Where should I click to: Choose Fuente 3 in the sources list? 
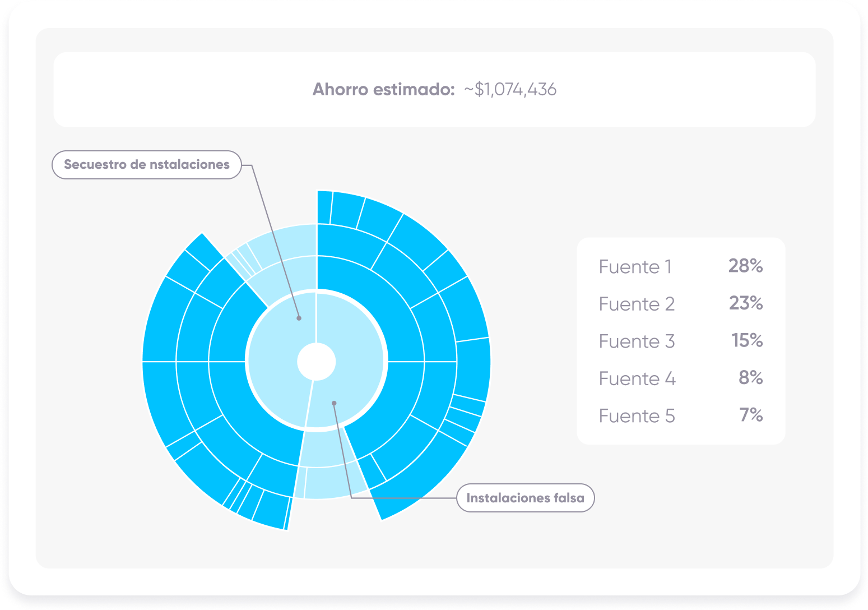pos(636,341)
